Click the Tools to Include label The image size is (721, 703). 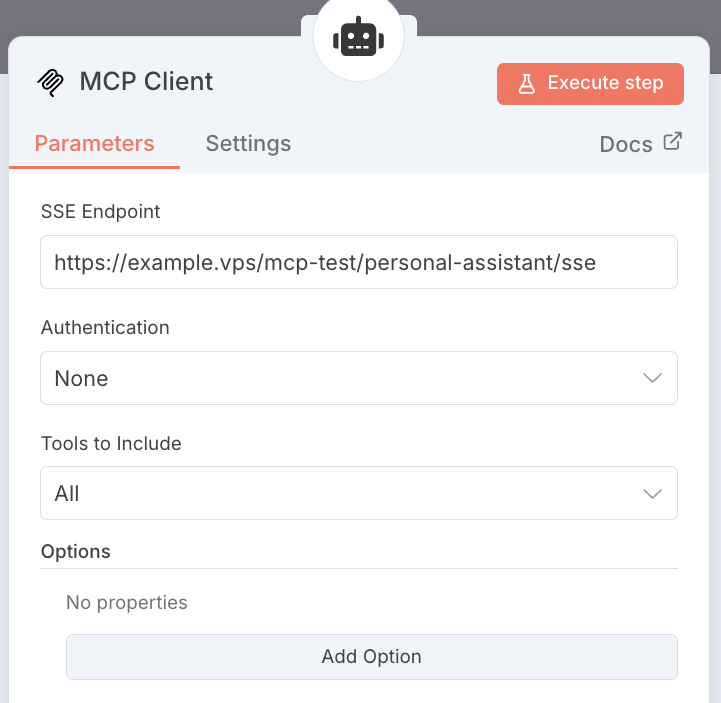pyautogui.click(x=111, y=443)
